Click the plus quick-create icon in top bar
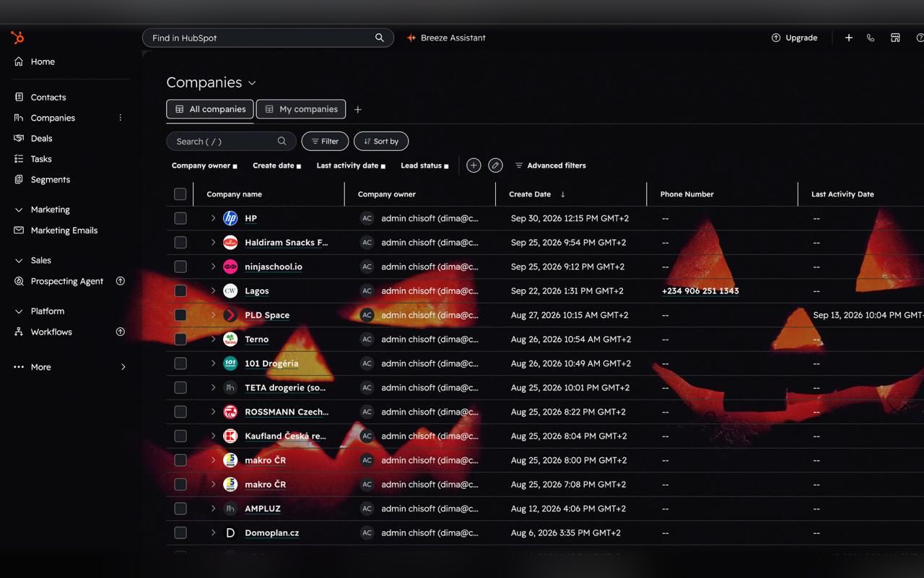The width and height of the screenshot is (924, 578). coord(849,38)
